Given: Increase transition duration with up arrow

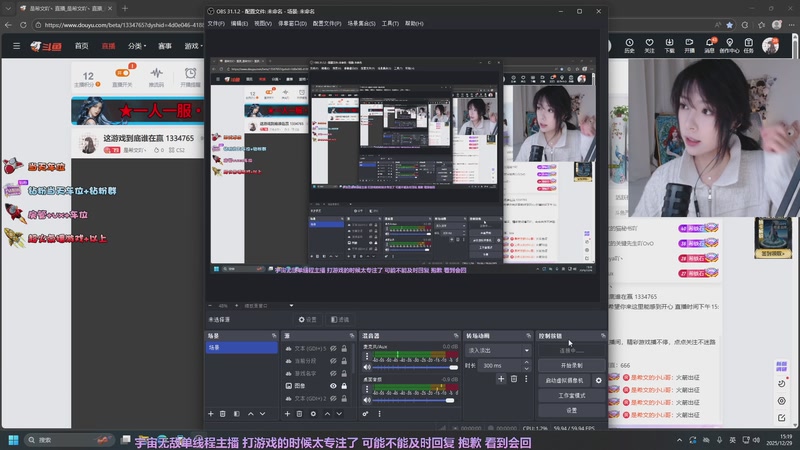Looking at the screenshot, I should [527, 363].
